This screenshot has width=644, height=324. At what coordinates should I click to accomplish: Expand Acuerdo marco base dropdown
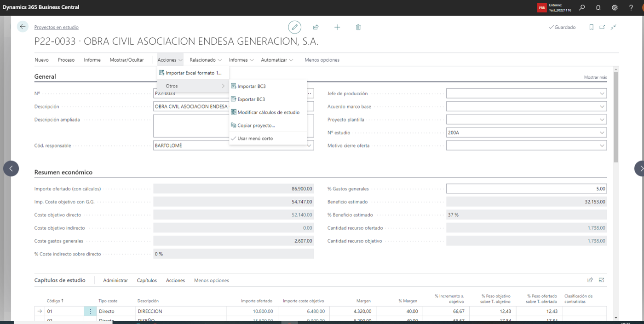602,106
